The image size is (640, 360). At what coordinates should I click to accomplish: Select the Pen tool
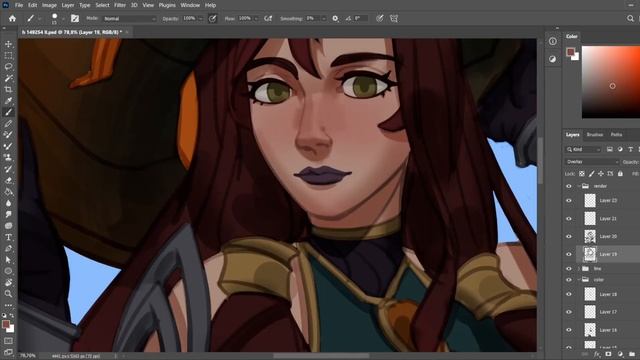pos(8,249)
